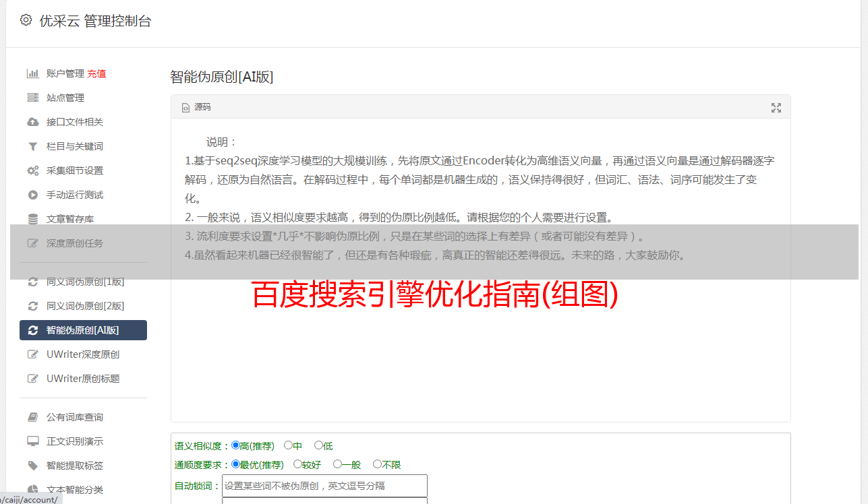Click the 百度搜索引擎优化指南(组图) title
The width and height of the screenshot is (868, 504).
point(435,294)
